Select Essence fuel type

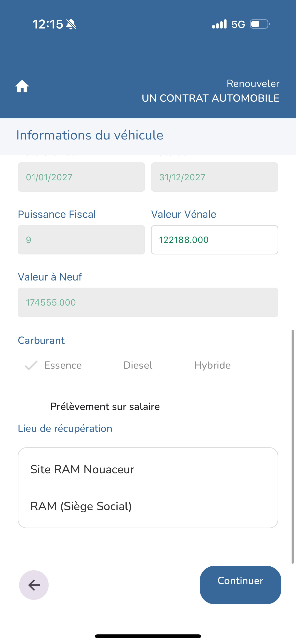click(x=63, y=365)
